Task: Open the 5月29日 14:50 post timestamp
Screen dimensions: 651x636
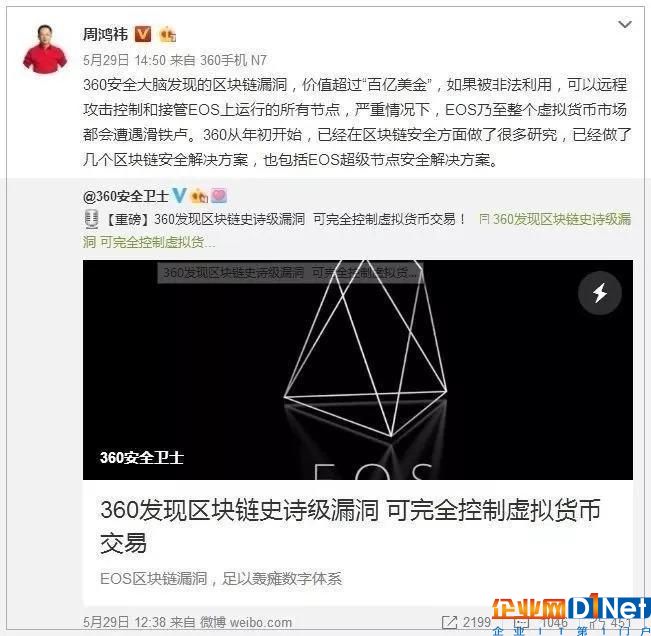Action: [124, 61]
